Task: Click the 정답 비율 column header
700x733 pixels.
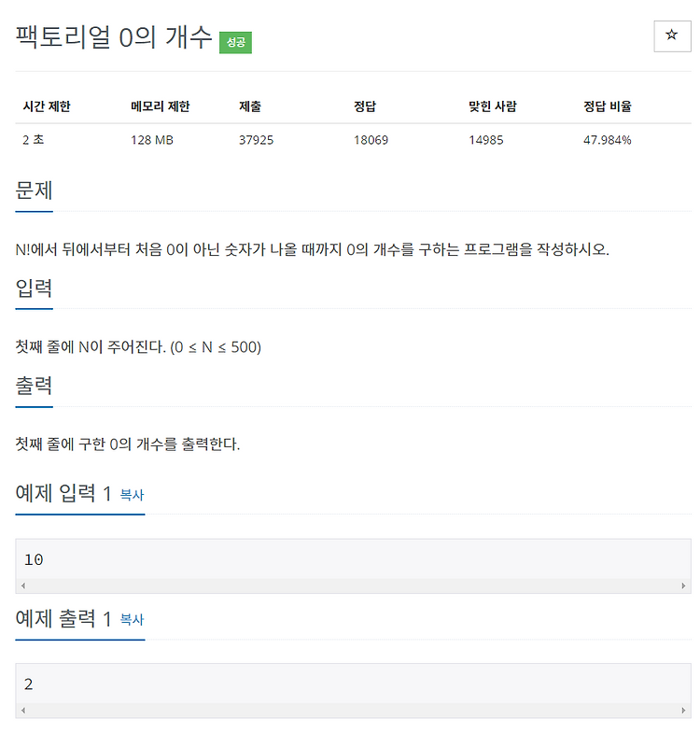Action: click(x=607, y=106)
